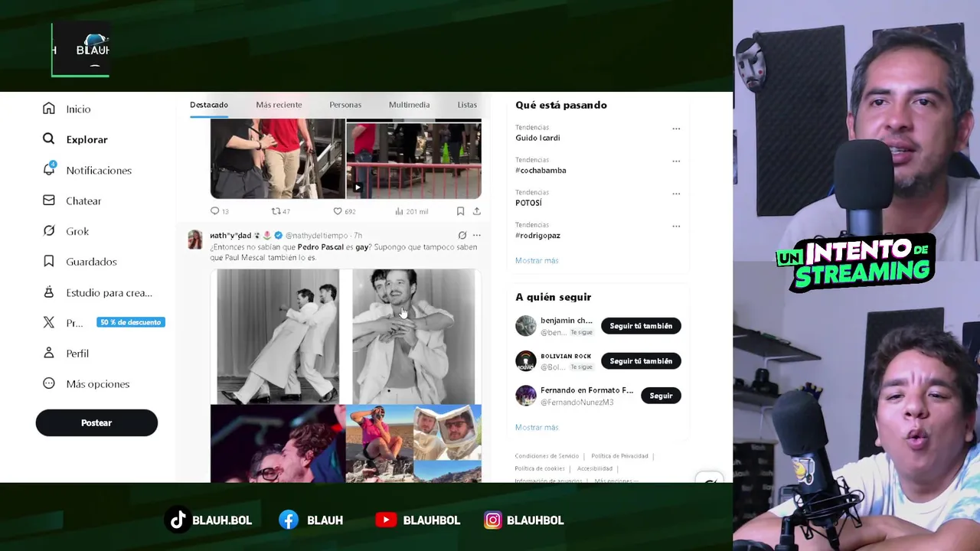Image resolution: width=980 pixels, height=551 pixels.
Task: Open Estudio para creadores icon
Action: [x=49, y=292]
